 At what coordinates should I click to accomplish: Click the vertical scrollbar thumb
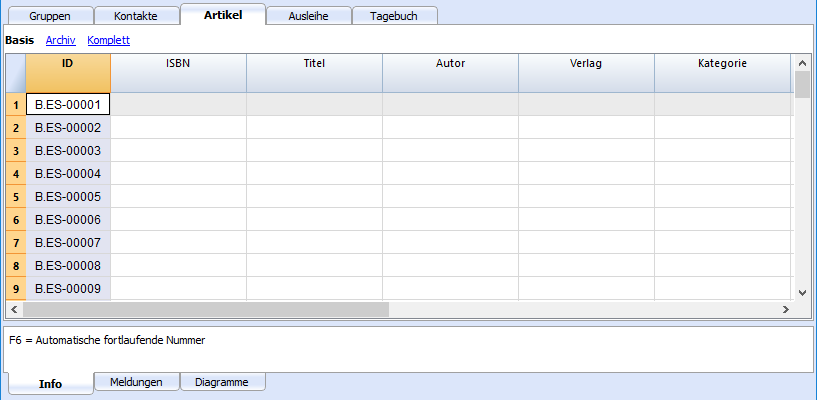(802, 84)
